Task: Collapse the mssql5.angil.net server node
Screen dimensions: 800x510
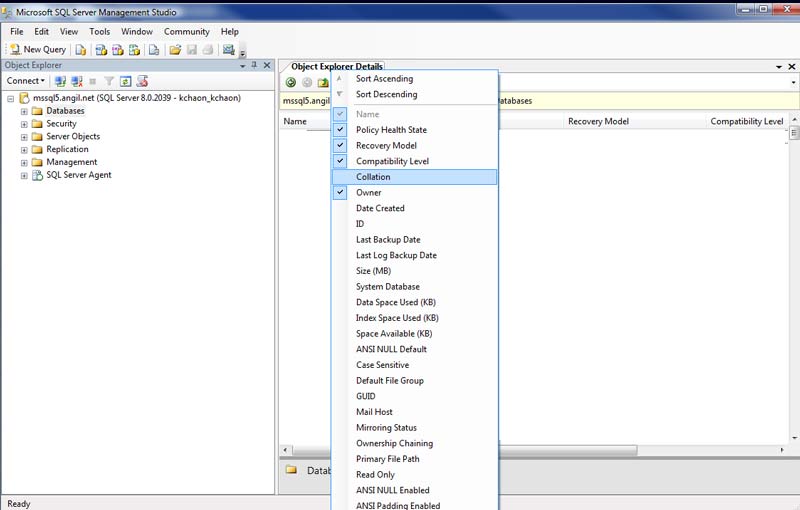Action: coord(10,98)
